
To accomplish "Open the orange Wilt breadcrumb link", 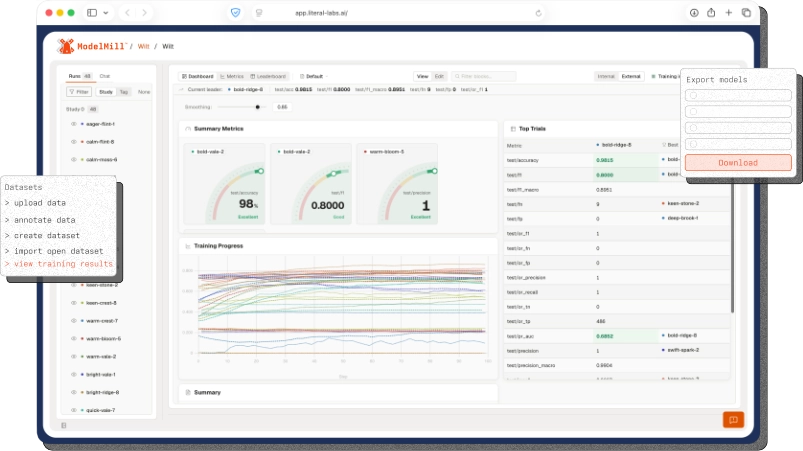I will click(143, 47).
